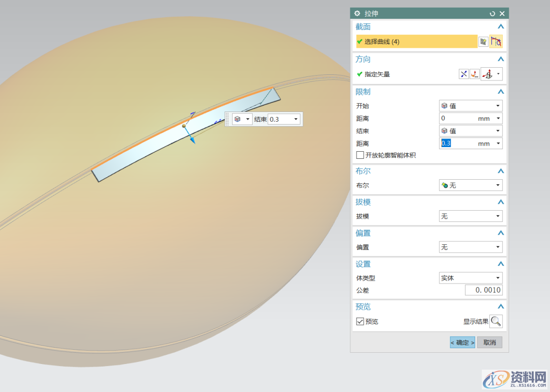
Task: Open the 开始 limit type dropdown
Action: (471, 106)
